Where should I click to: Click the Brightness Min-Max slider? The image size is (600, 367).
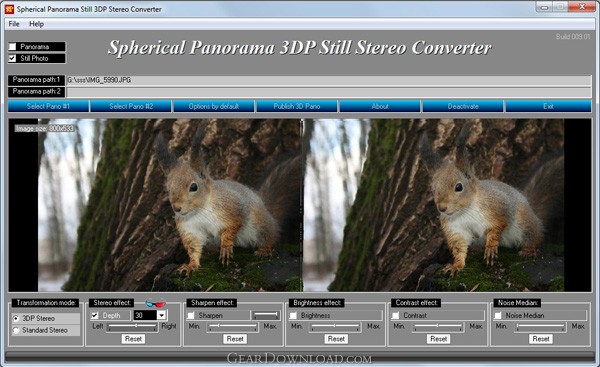336,327
